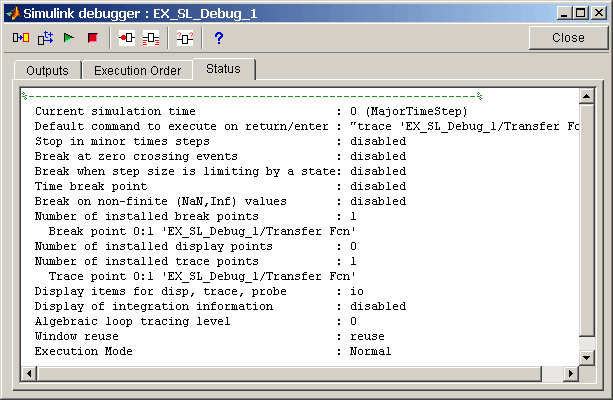Click Display current I/O of block icon

click(x=185, y=38)
